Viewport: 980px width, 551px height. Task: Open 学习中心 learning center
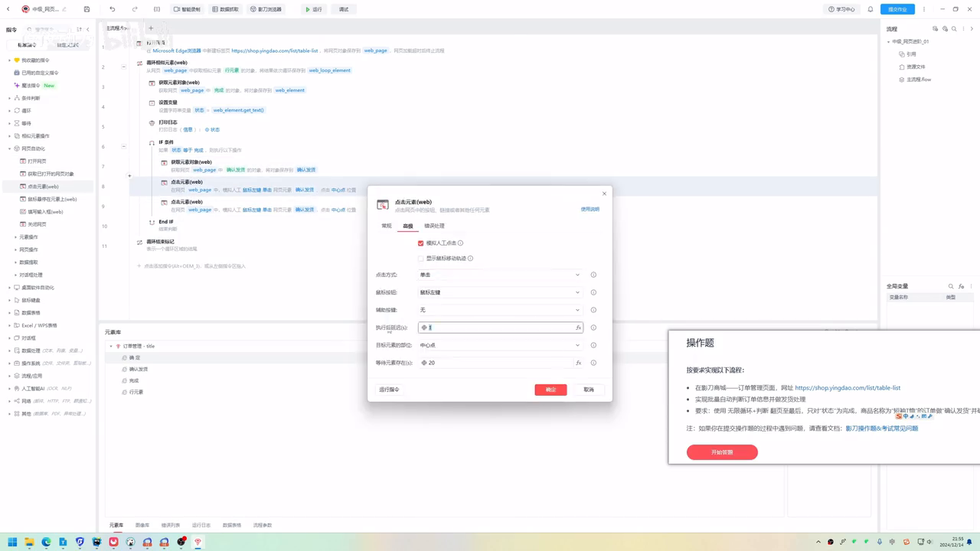tap(841, 9)
